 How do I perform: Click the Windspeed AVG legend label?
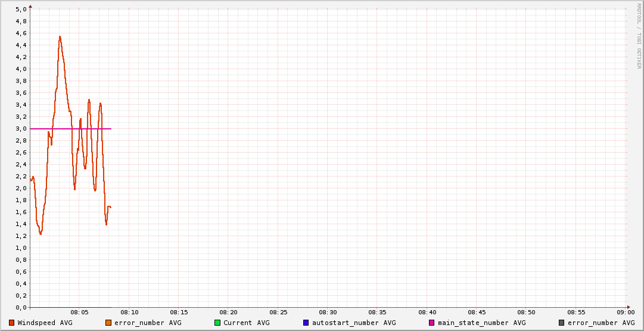click(45, 323)
